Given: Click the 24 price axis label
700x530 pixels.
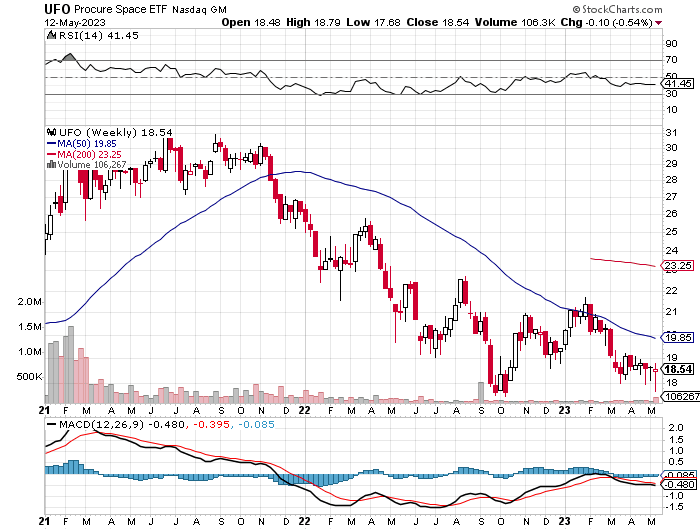Looking at the screenshot, I should point(671,250).
